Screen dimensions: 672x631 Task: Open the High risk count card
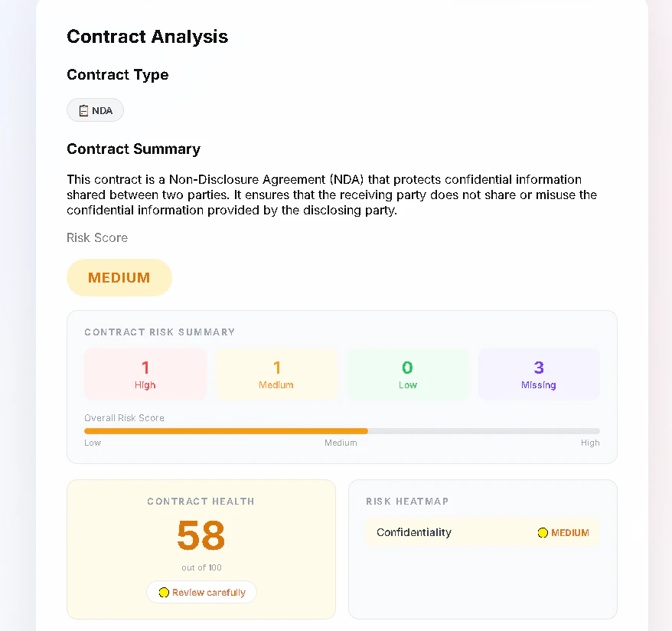click(x=145, y=374)
